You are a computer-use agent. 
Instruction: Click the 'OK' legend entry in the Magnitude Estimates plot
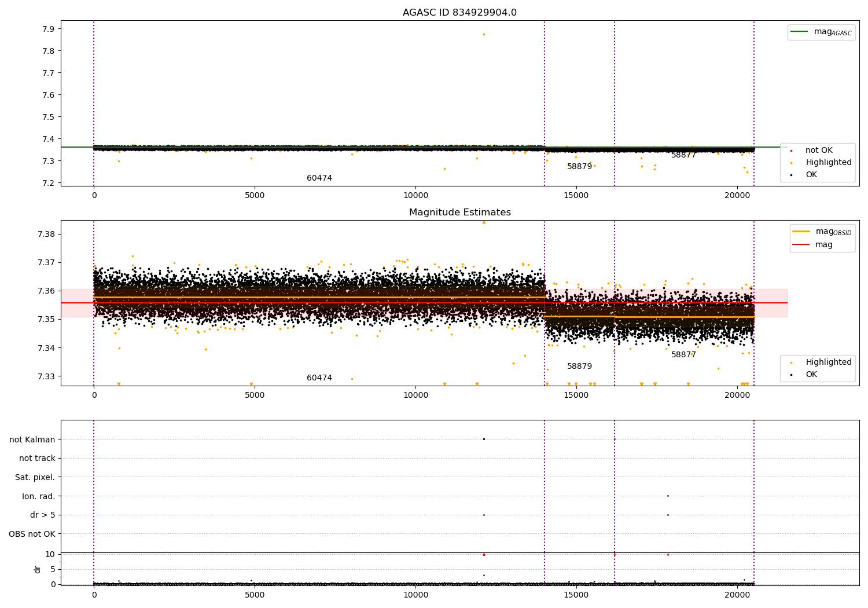[811, 375]
